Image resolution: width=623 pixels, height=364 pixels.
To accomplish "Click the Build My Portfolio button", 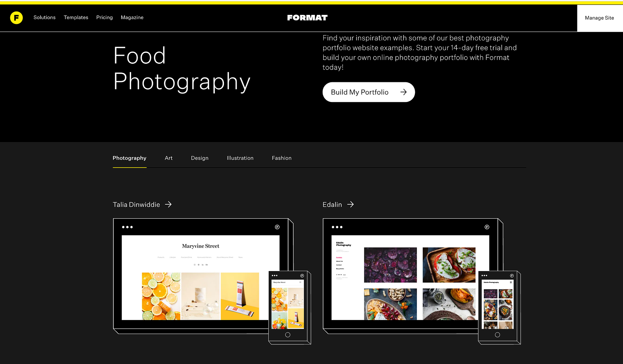I will 369,92.
